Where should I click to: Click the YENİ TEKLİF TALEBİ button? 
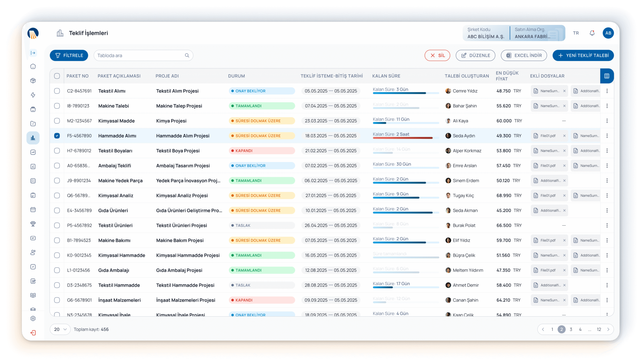583,55
